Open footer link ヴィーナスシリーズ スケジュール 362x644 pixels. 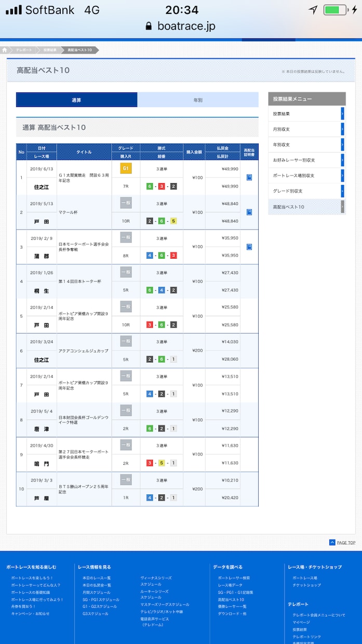(156, 581)
